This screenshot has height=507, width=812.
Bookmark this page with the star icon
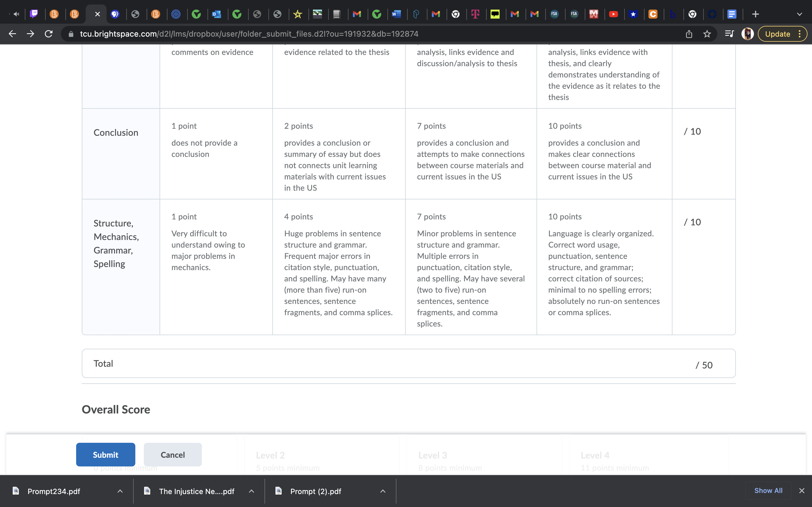click(x=707, y=34)
